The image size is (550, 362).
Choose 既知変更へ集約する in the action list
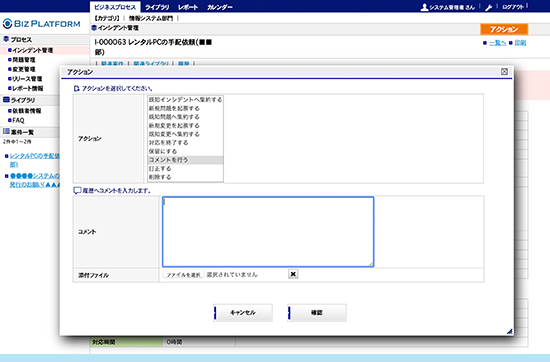tap(185, 134)
